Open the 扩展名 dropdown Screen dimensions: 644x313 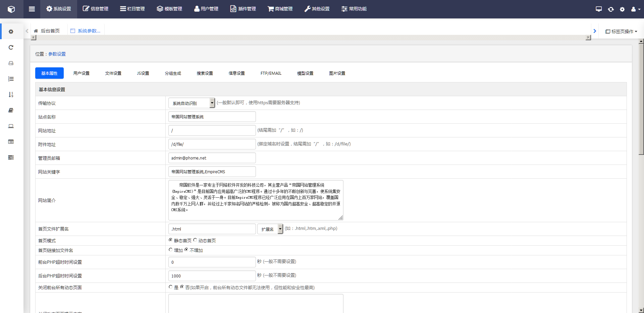point(270,229)
